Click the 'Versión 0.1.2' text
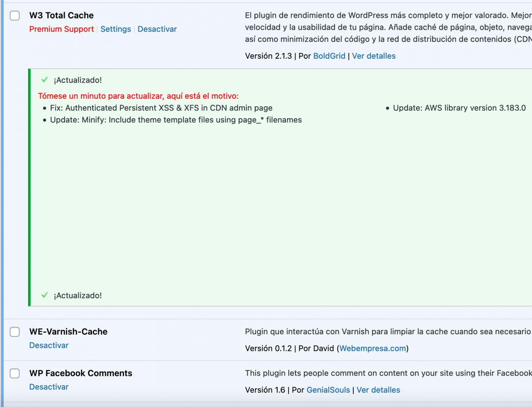The width and height of the screenshot is (532, 407). (268, 348)
